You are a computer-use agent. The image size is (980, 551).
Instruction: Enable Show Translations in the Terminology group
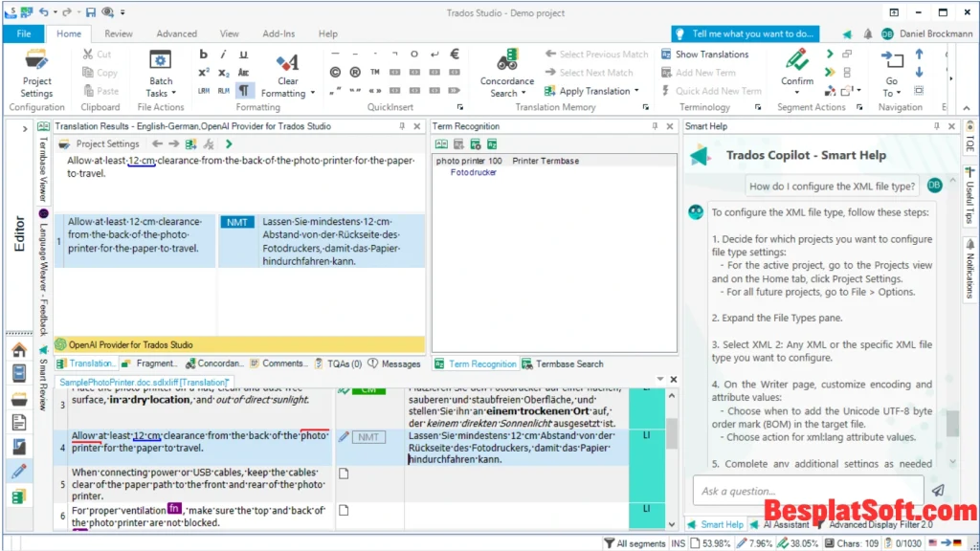(x=711, y=54)
